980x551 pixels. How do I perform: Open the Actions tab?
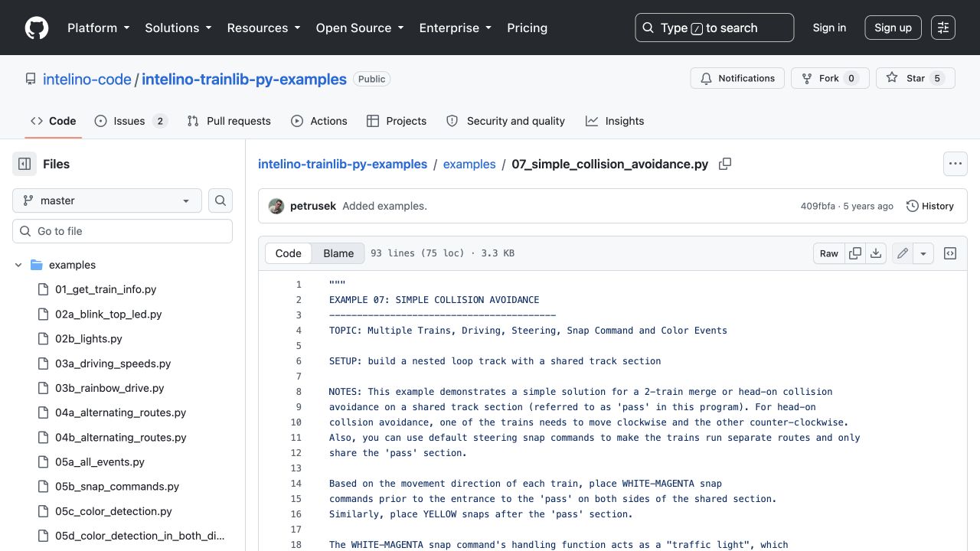(319, 121)
